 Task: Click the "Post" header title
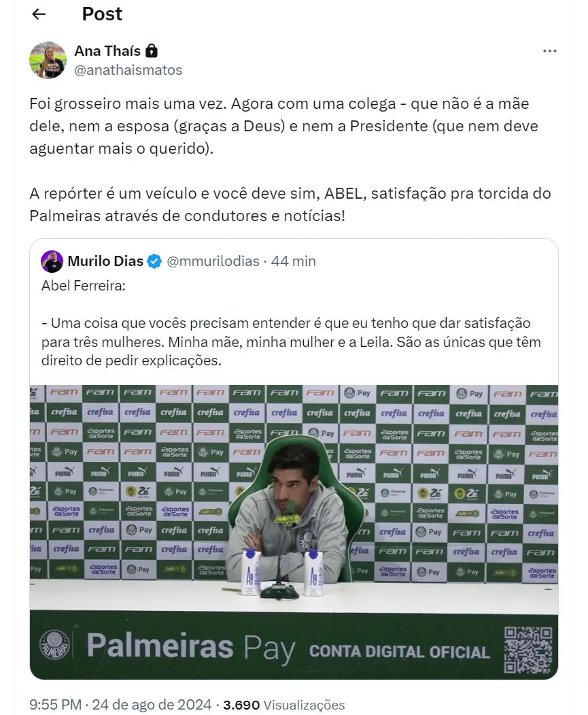(102, 14)
